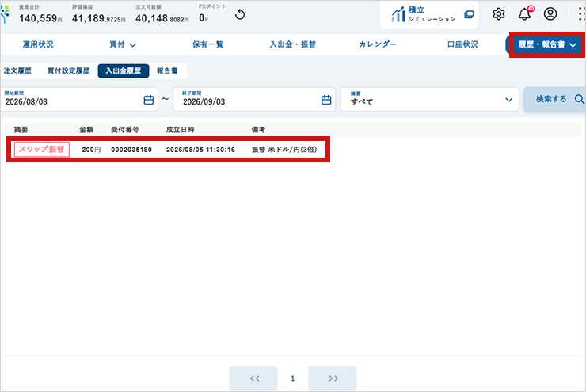586x392 pixels.
Task: Click end date field 2026/09/03
Action: pyautogui.click(x=254, y=99)
